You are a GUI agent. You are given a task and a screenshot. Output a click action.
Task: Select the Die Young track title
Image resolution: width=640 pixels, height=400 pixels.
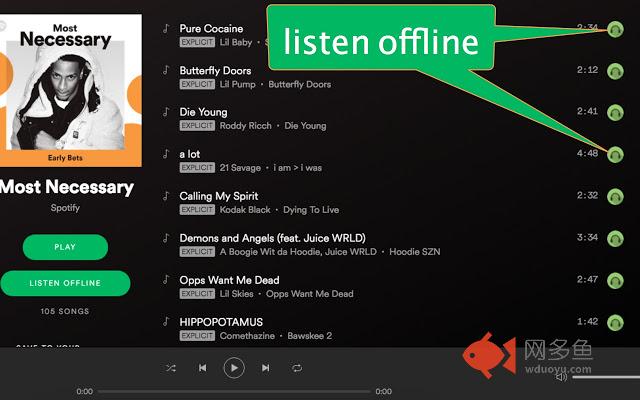203,112
